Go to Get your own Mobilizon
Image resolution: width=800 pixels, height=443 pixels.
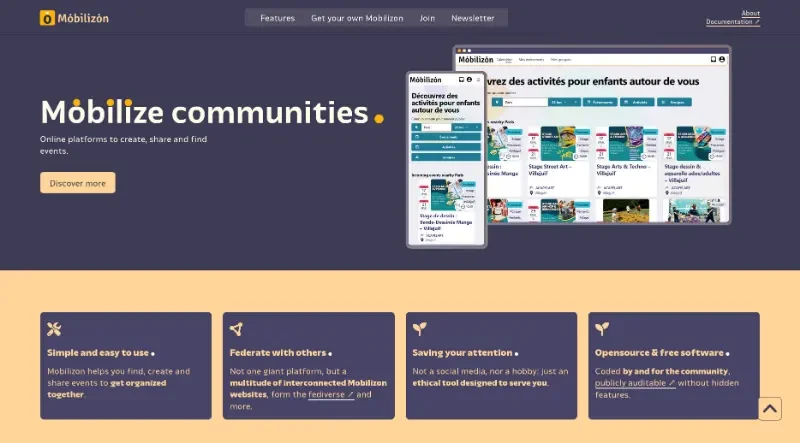[x=357, y=18]
